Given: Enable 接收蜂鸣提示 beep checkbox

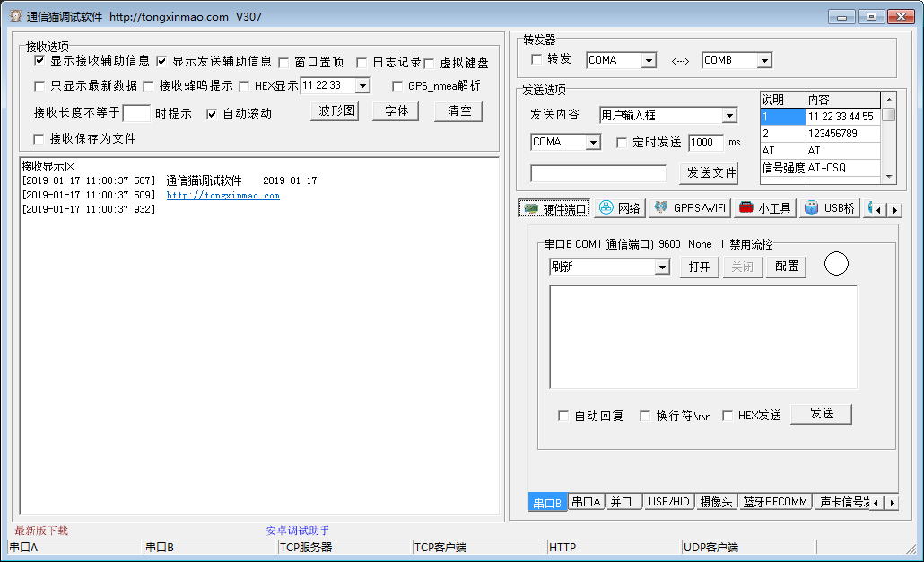Looking at the screenshot, I should pyautogui.click(x=149, y=86).
